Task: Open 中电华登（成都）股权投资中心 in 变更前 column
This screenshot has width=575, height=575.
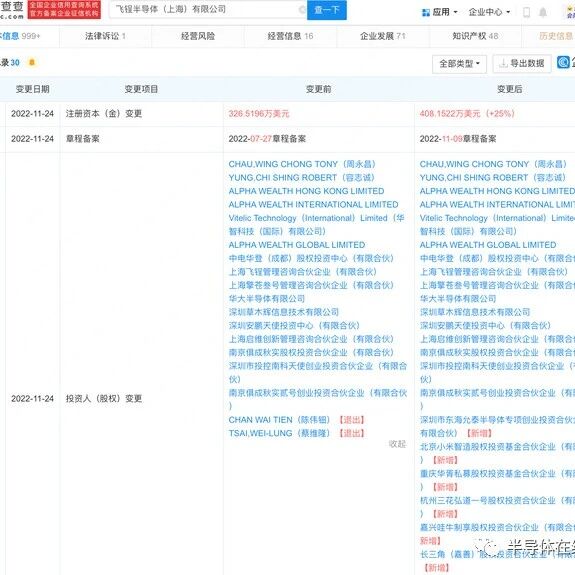Action: (311, 258)
